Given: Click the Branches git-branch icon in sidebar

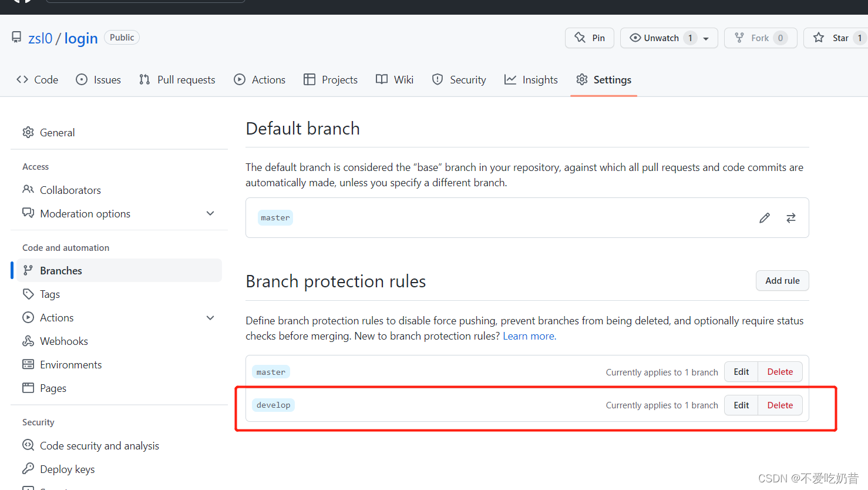Looking at the screenshot, I should [28, 270].
